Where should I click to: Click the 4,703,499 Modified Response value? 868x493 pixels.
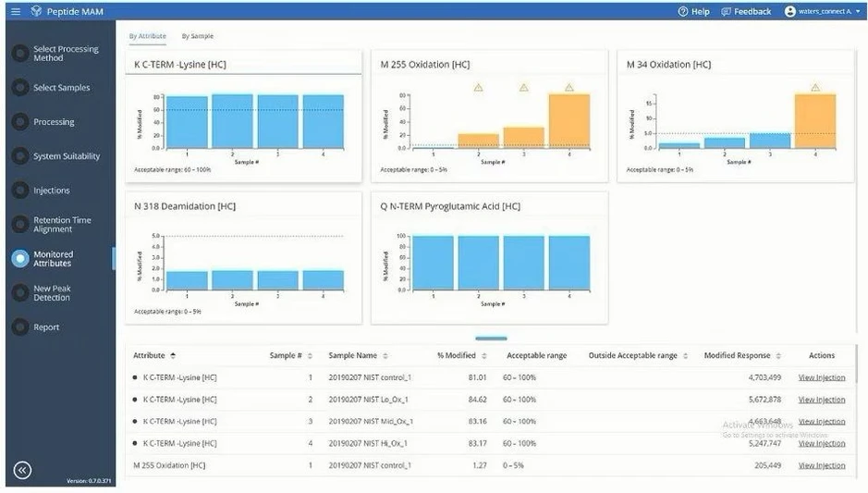764,377
